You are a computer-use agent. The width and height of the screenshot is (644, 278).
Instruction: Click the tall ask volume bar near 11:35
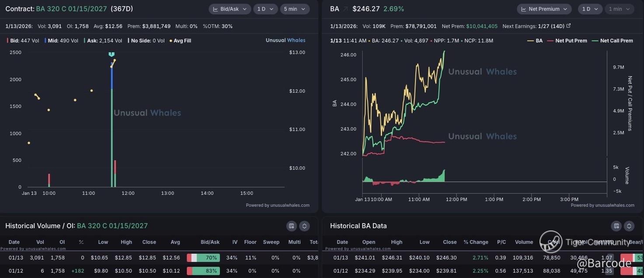point(112,137)
